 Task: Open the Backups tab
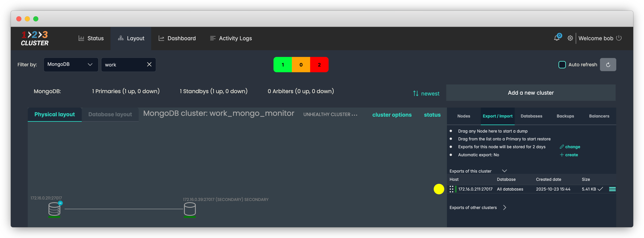click(565, 116)
